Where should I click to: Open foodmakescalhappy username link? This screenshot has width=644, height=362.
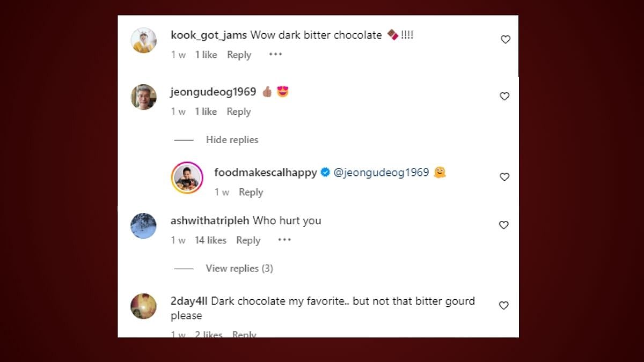265,173
